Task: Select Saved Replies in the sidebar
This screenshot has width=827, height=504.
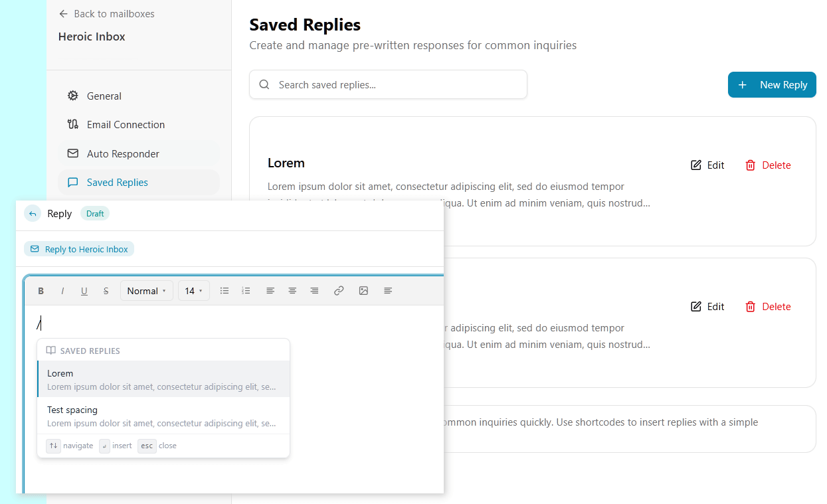Action: [x=139, y=182]
